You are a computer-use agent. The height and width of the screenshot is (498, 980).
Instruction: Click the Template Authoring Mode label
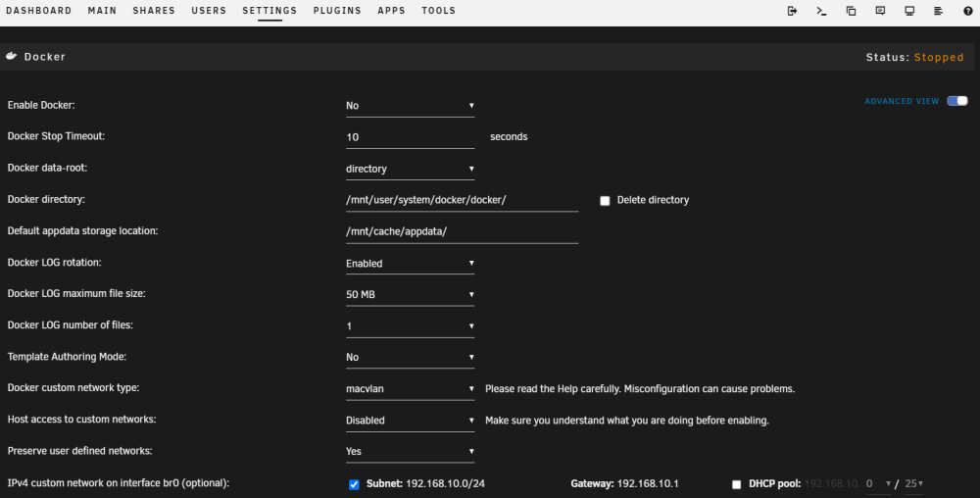point(67,356)
